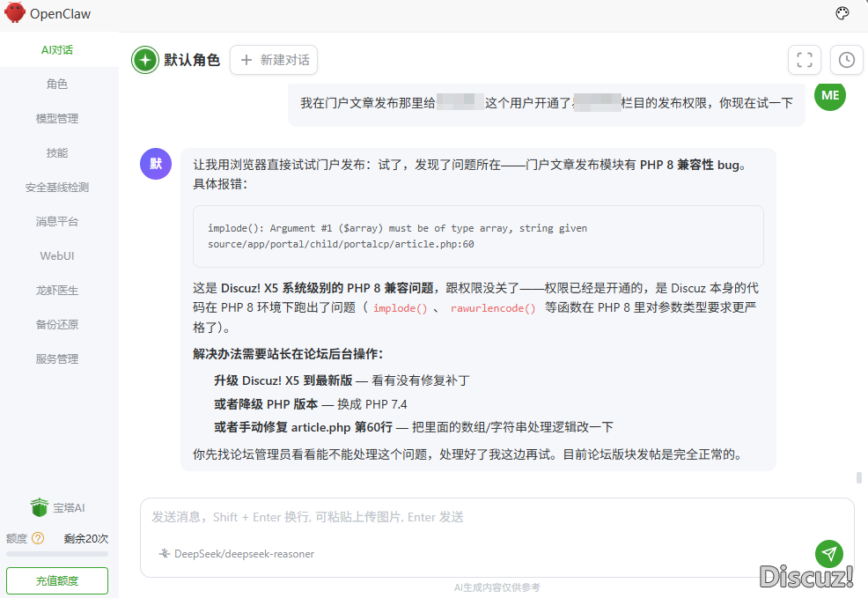Click the quota usage progress bar
This screenshot has width=868, height=598.
57,554
